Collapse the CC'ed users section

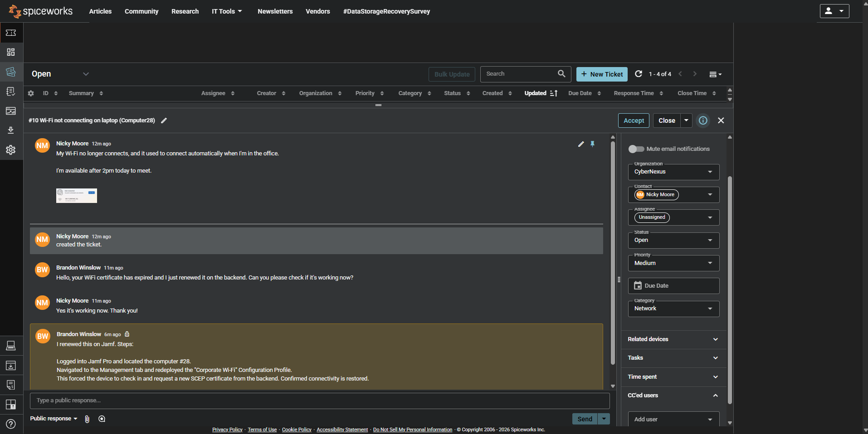[716, 395]
